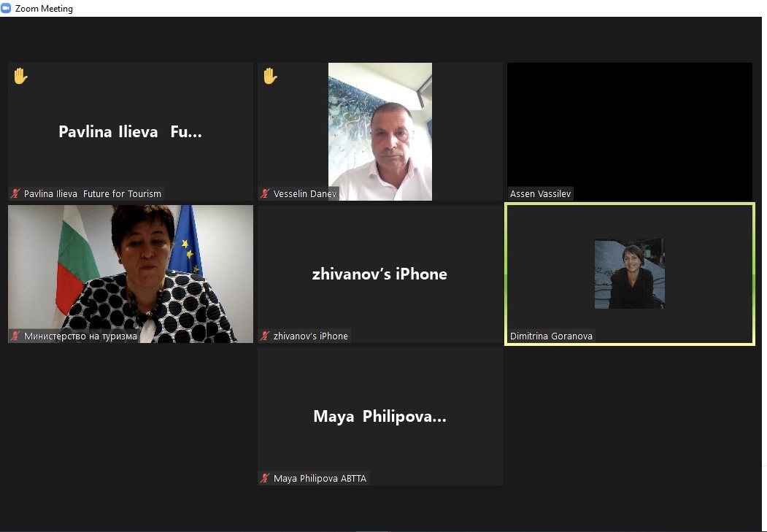The height and width of the screenshot is (532, 767).
Task: Click "Pavlina Ilieva Future for Tourism" name label
Action: [x=92, y=194]
